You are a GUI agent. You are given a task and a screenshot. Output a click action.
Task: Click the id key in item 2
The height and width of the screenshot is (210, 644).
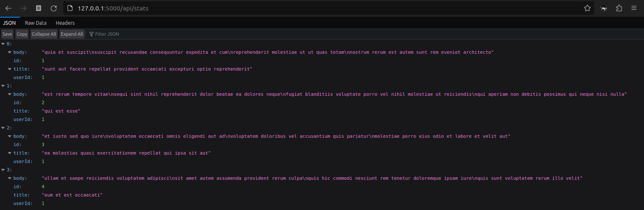(x=17, y=144)
